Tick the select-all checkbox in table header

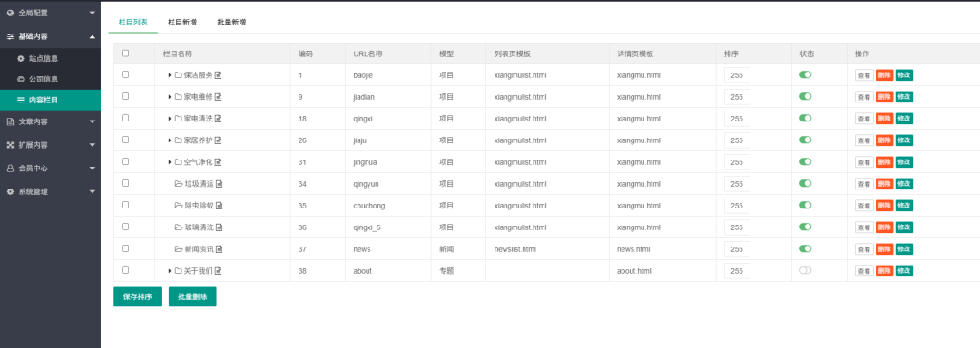(125, 53)
